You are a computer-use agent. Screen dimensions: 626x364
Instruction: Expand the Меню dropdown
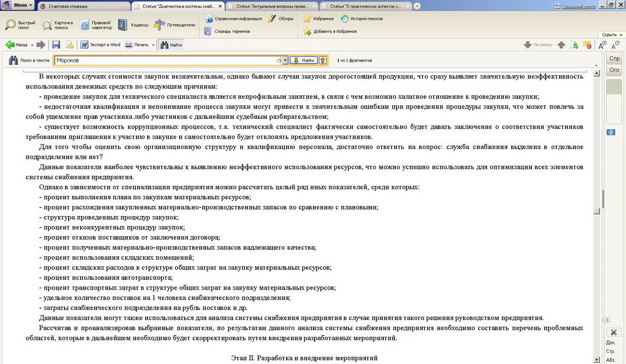tap(23, 5)
